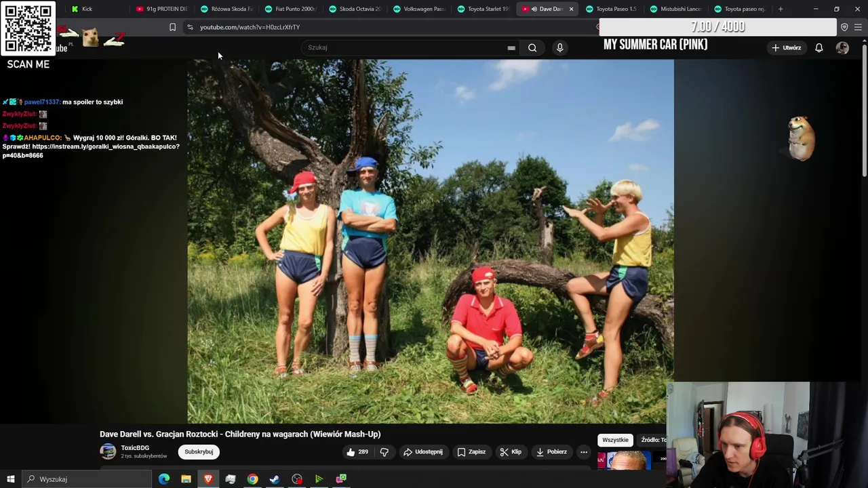Click the Zapisz save button
This screenshot has width=868, height=488.
(x=471, y=452)
